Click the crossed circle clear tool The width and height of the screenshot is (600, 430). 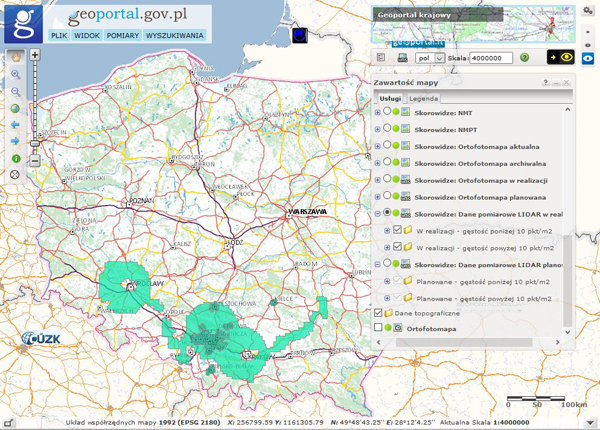[x=15, y=175]
